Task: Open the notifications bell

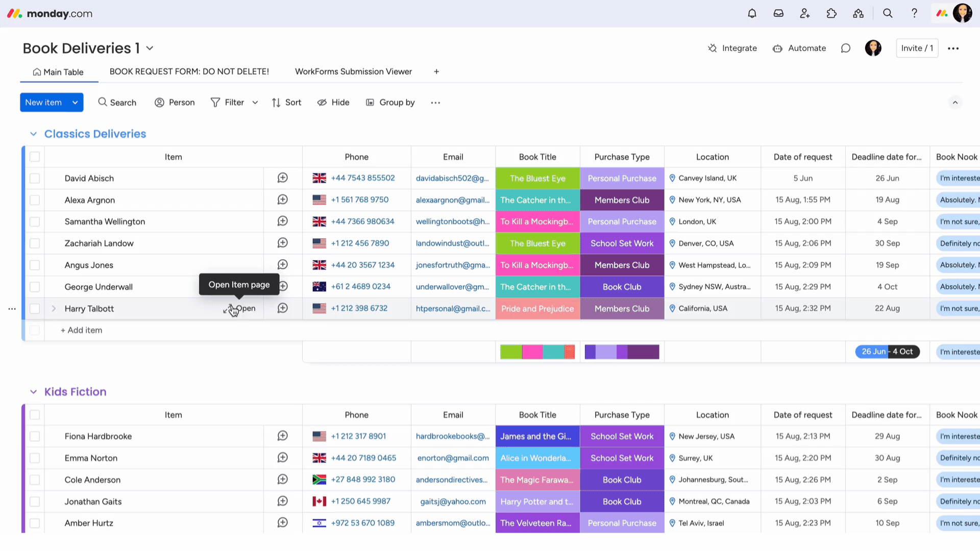Action: click(752, 14)
